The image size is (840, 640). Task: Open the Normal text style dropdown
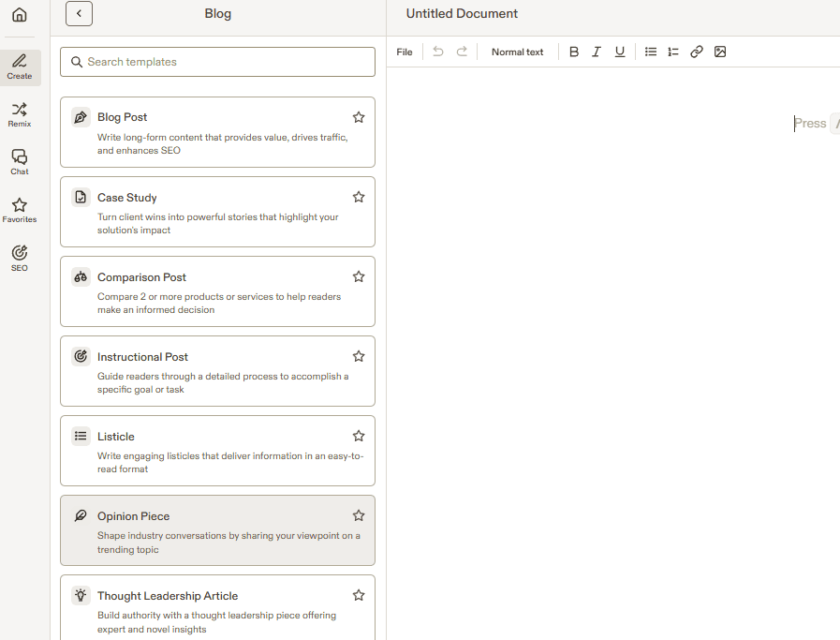coord(517,52)
